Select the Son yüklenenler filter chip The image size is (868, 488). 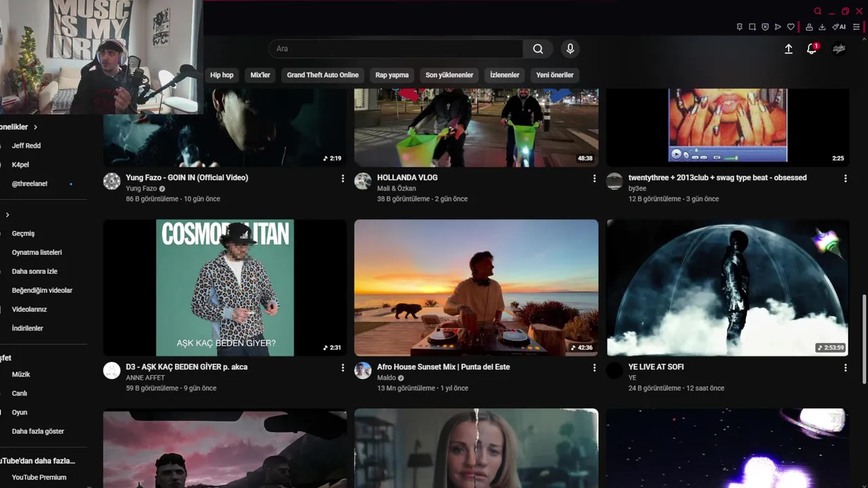450,75
